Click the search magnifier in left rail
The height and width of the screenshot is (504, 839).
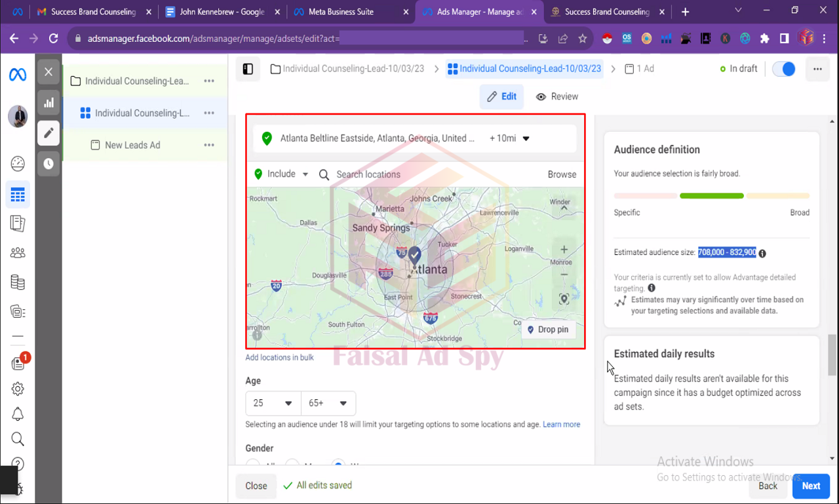[18, 438]
